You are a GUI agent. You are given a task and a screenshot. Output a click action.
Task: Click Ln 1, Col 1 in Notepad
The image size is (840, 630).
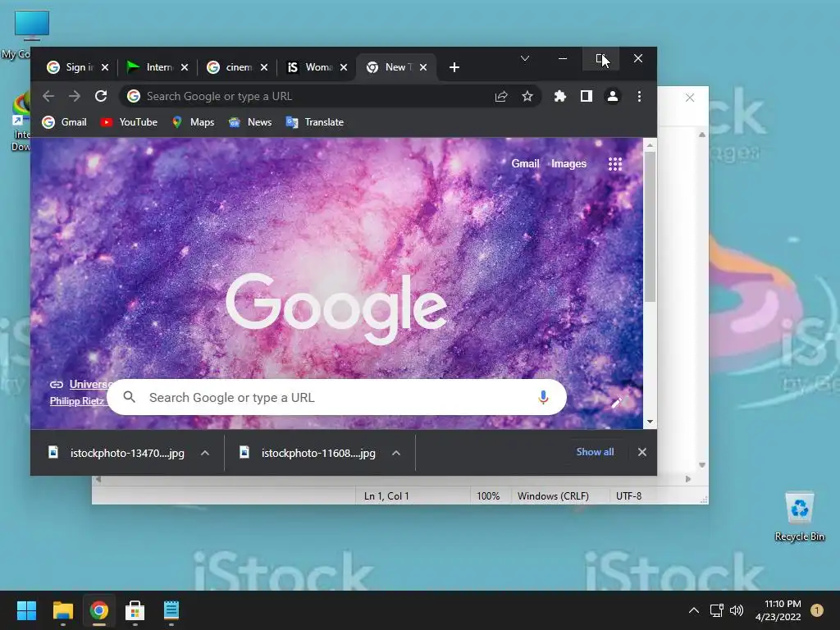click(x=386, y=496)
